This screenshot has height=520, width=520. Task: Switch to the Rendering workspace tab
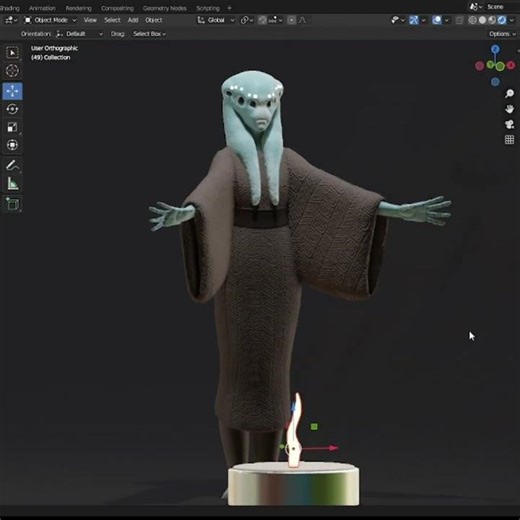[78, 8]
